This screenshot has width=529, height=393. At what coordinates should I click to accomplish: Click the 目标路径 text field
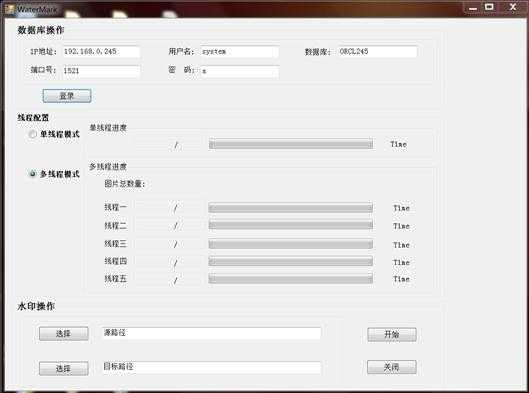(x=211, y=367)
